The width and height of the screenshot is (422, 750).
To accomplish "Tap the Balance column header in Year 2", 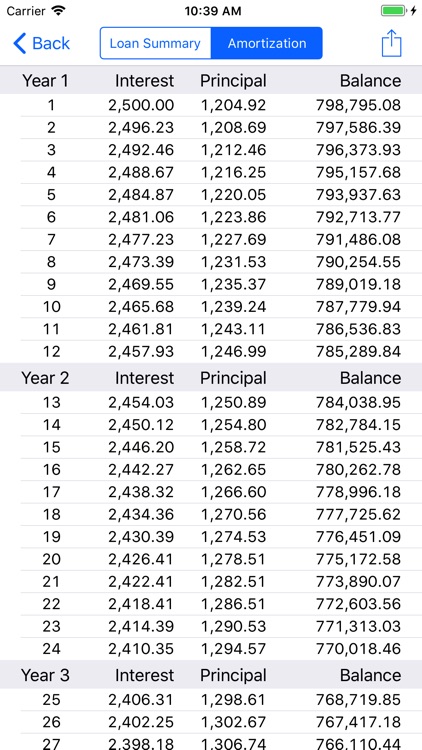I will [370, 378].
